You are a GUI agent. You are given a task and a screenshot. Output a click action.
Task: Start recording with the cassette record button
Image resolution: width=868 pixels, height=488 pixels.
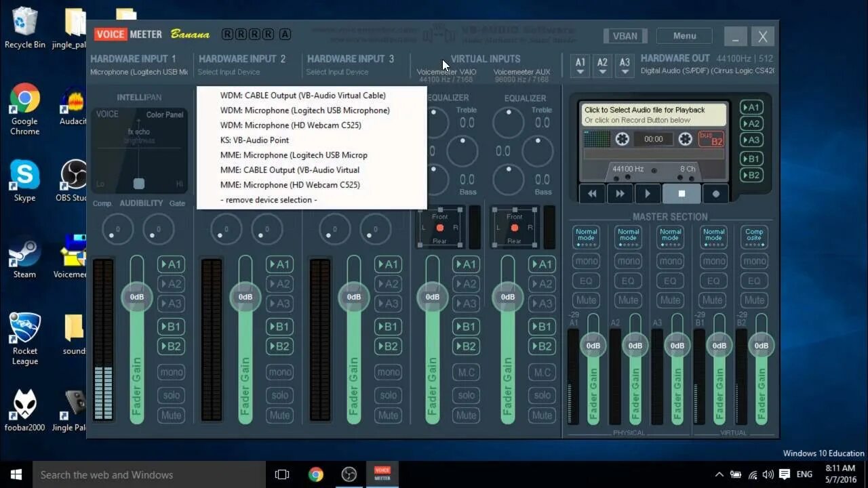715,193
